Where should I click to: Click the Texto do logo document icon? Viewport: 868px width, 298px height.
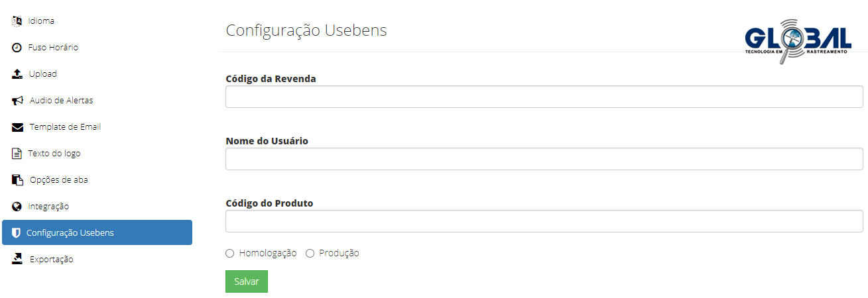(17, 154)
